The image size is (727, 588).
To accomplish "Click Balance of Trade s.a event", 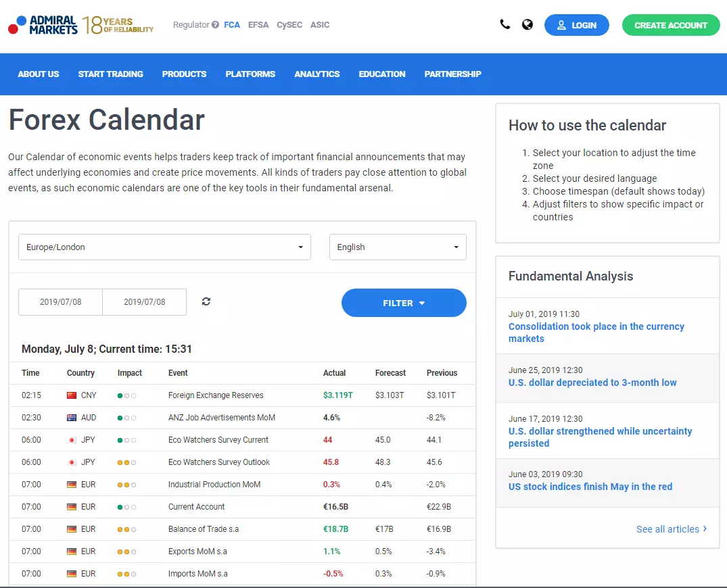I will click(x=204, y=529).
